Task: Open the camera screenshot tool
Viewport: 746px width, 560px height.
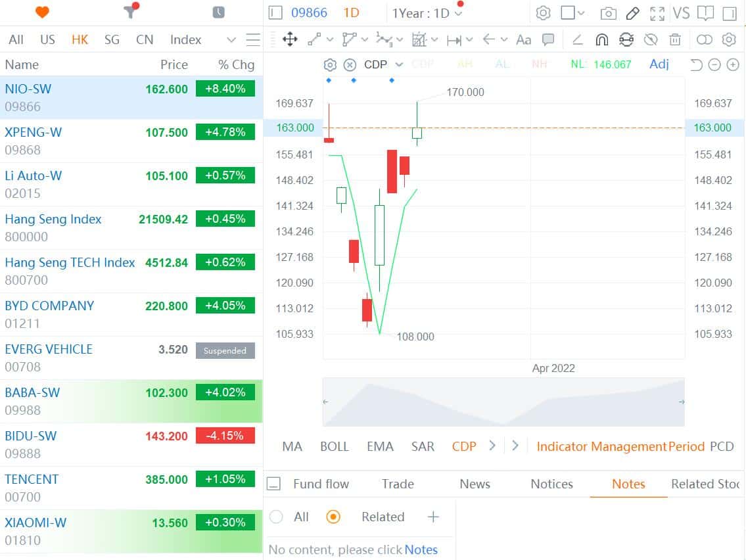Action: [x=609, y=12]
